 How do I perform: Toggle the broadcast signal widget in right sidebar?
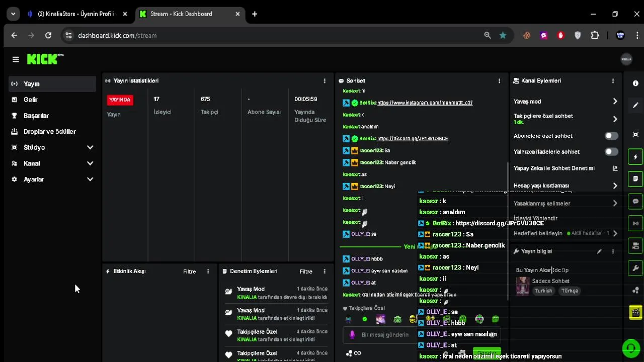635,223
